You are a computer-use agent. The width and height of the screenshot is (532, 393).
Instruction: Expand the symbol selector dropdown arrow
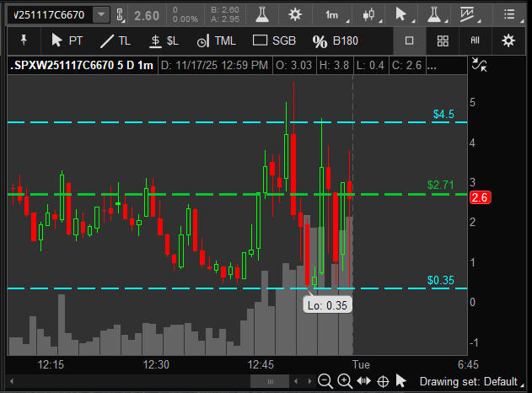coord(101,15)
